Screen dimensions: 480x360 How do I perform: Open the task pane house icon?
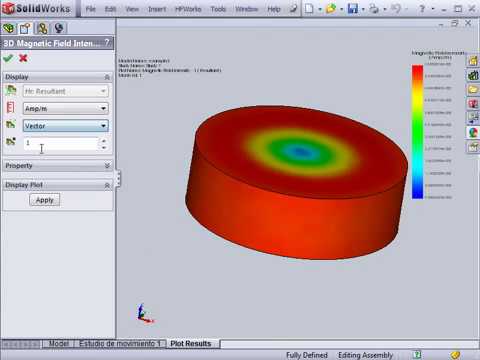pyautogui.click(x=473, y=61)
